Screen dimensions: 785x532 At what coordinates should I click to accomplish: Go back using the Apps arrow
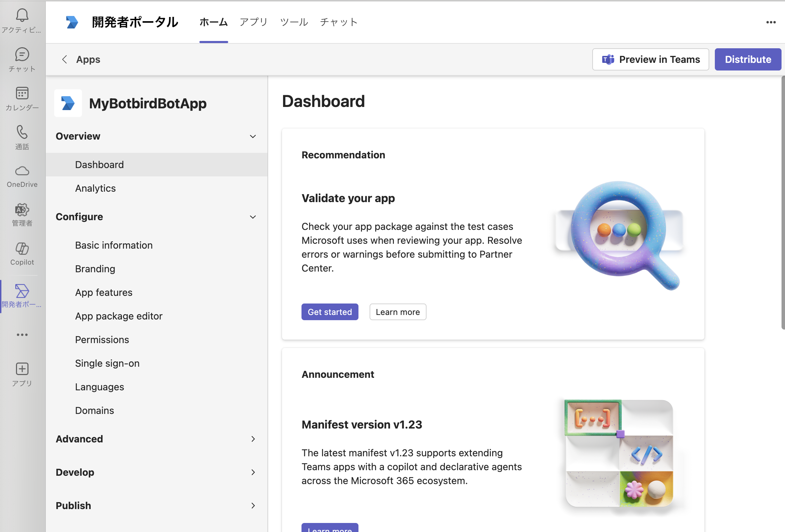pyautogui.click(x=65, y=59)
